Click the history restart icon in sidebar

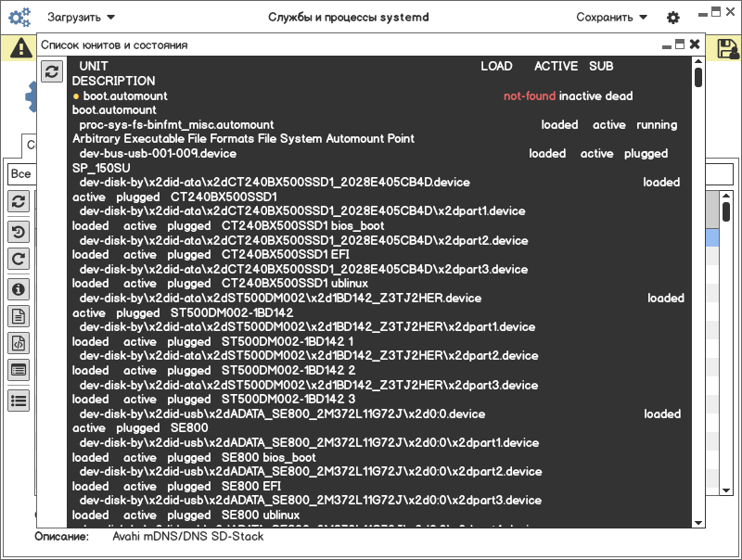point(19,231)
